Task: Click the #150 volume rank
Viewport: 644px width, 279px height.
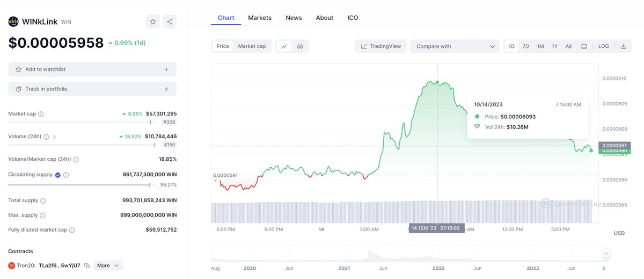Action: tap(169, 145)
